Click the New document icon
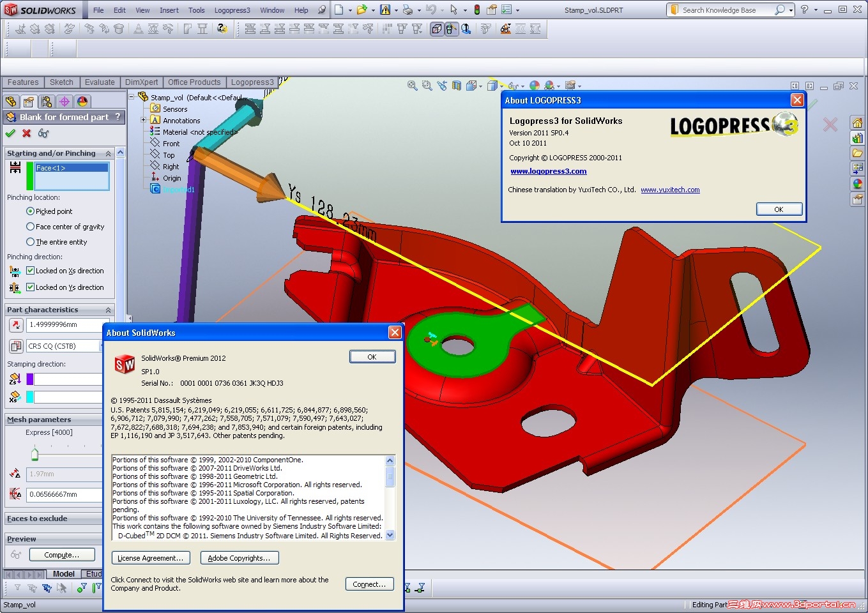 (x=339, y=10)
